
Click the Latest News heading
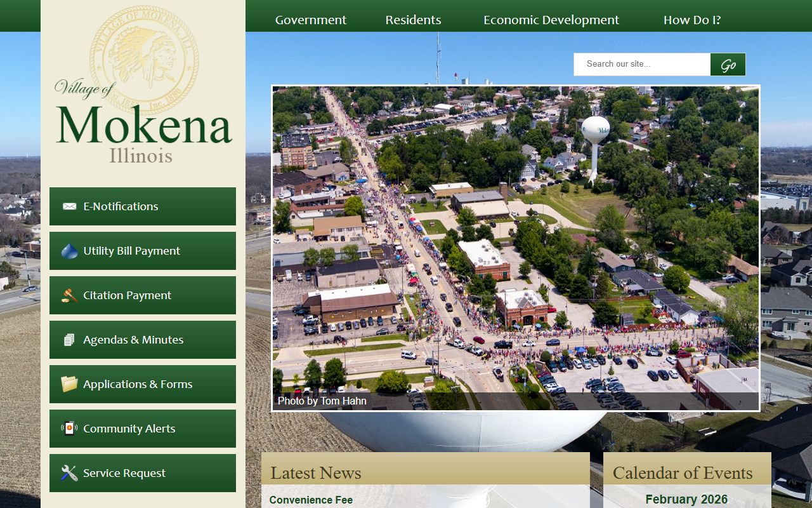tap(316, 473)
